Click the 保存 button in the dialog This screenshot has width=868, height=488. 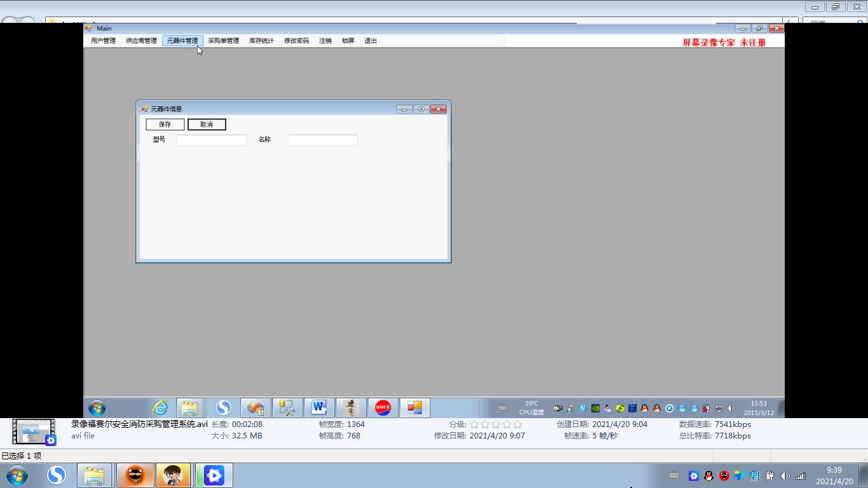pyautogui.click(x=165, y=124)
